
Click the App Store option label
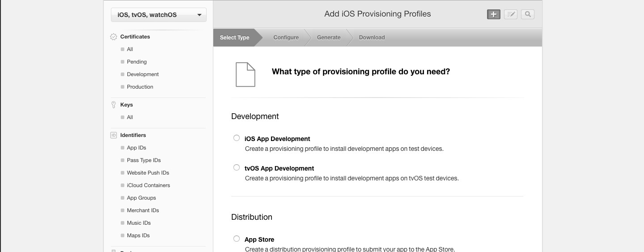coord(259,239)
